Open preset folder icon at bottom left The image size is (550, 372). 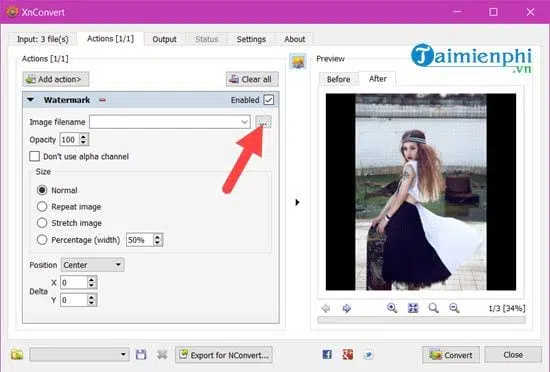point(17,354)
